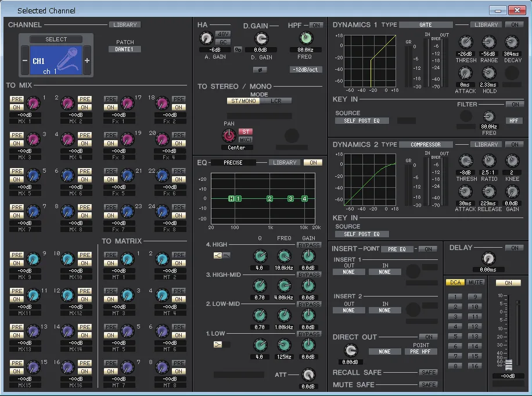The height and width of the screenshot is (396, 532).
Task: Click EQ band 2 node on graph
Action: tap(269, 199)
